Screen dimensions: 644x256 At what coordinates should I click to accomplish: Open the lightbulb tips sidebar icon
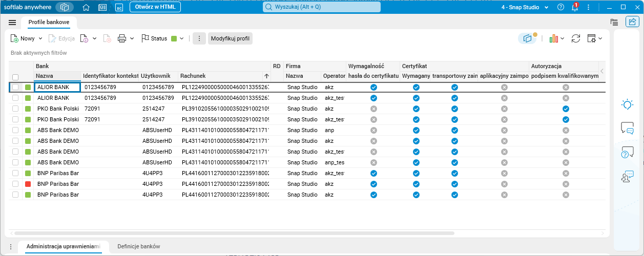click(627, 104)
